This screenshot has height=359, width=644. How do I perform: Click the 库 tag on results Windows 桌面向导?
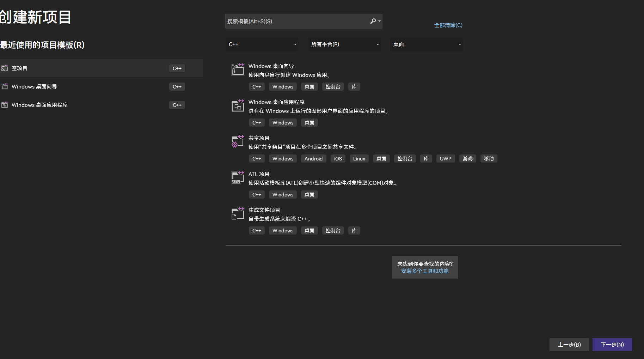click(354, 87)
